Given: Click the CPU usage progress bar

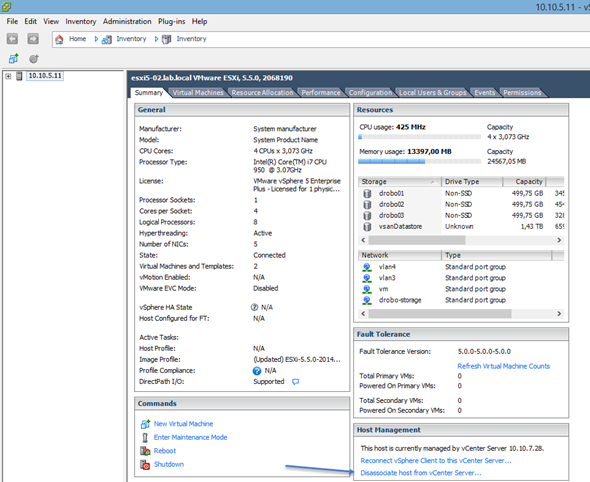Looking at the screenshot, I should point(420,137).
